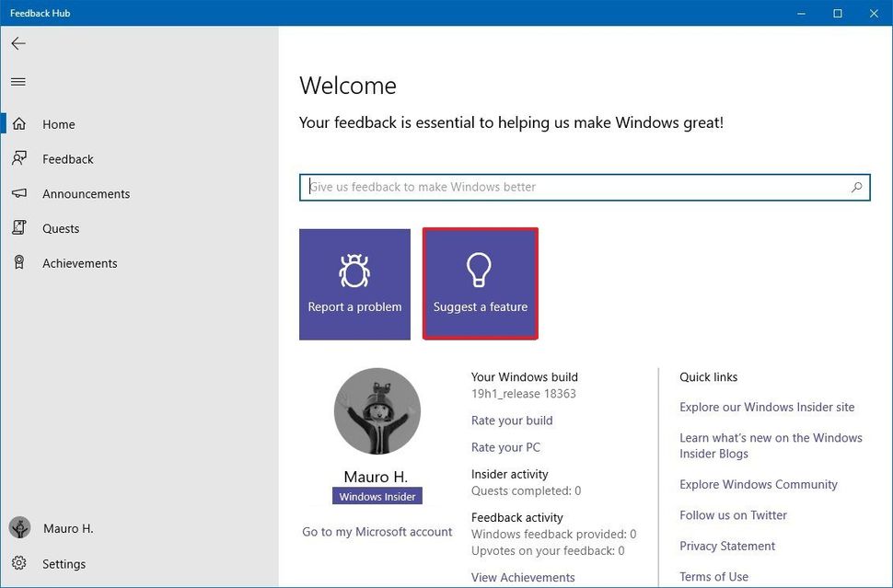
Task: Click the Windows Insider profile picture
Action: click(377, 411)
